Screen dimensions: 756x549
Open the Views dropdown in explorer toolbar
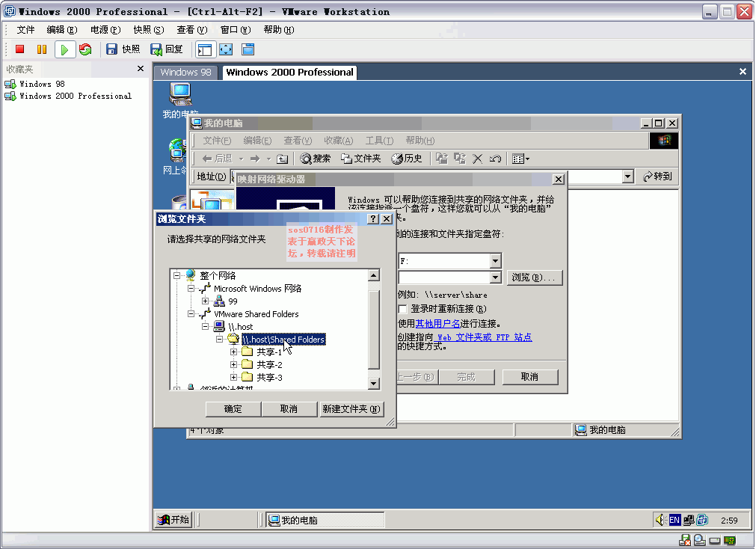click(x=520, y=159)
